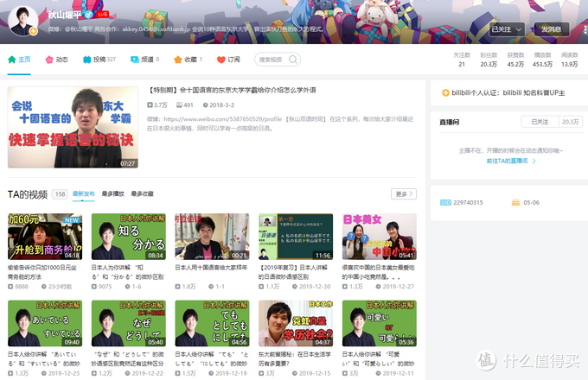Screen dimensions: 588x380
Task: Open the 升舱到商务舱 video thumbnail
Action: pos(45,237)
